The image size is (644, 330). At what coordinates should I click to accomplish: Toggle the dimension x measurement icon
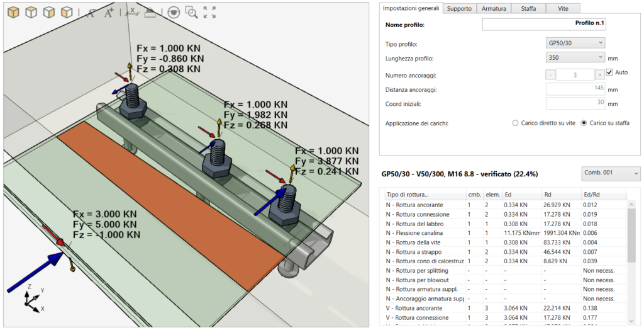tap(132, 13)
